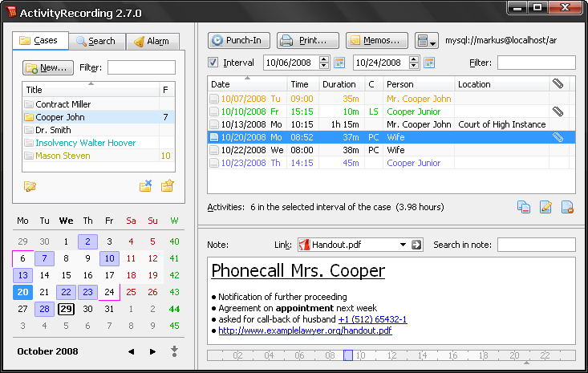Open the examplelawyer.org handout.pdf link

pyautogui.click(x=305, y=330)
